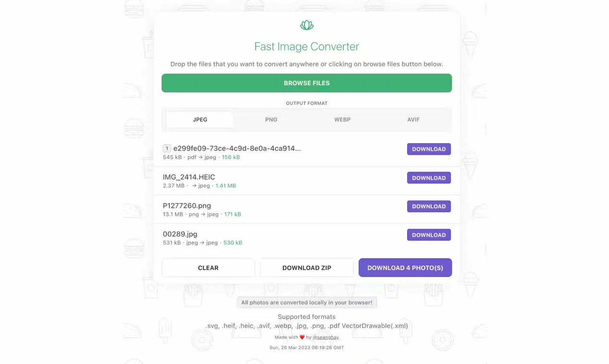The height and width of the screenshot is (364, 609).
Task: Download converted 00289.jpg
Action: point(429,235)
